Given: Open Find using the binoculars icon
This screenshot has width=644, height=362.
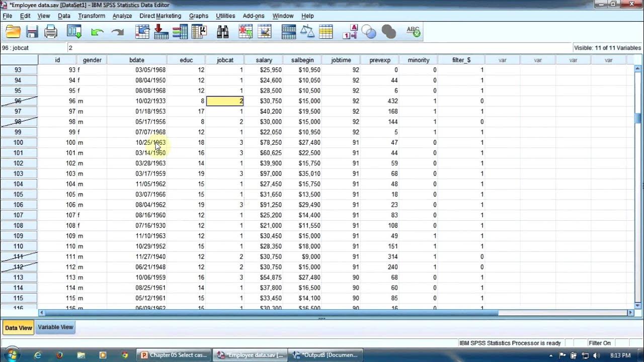Looking at the screenshot, I should pos(223,32).
